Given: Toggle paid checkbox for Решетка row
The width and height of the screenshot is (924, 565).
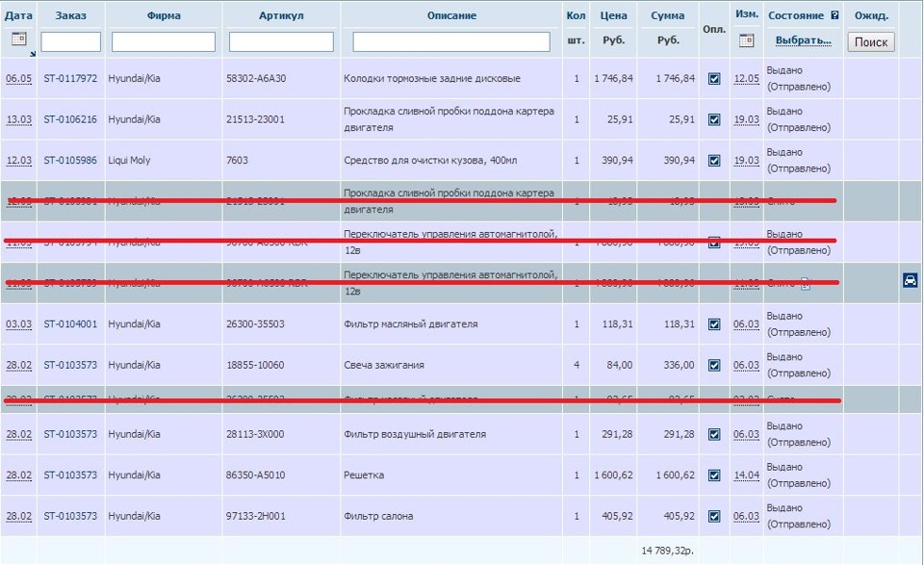Looking at the screenshot, I should [x=714, y=475].
